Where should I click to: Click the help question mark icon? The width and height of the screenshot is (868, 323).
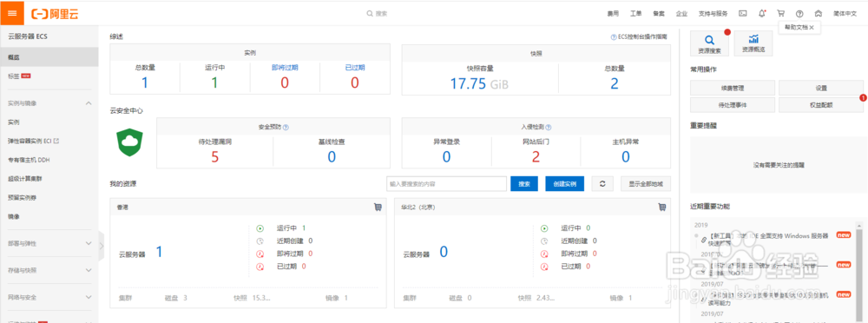pos(799,13)
